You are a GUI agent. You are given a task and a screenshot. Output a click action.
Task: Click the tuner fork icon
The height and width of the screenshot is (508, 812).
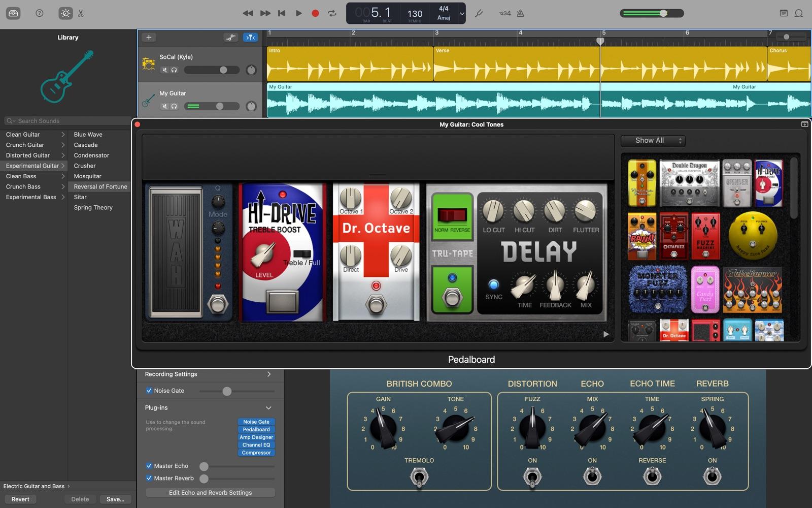pos(479,14)
